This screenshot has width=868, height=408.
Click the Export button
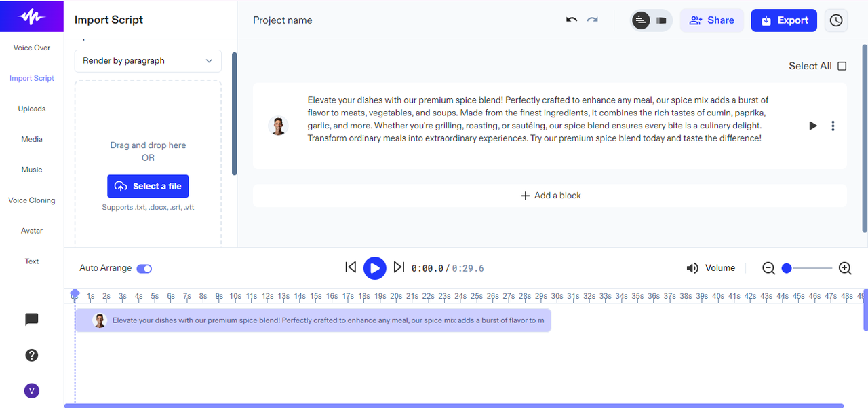tap(784, 20)
